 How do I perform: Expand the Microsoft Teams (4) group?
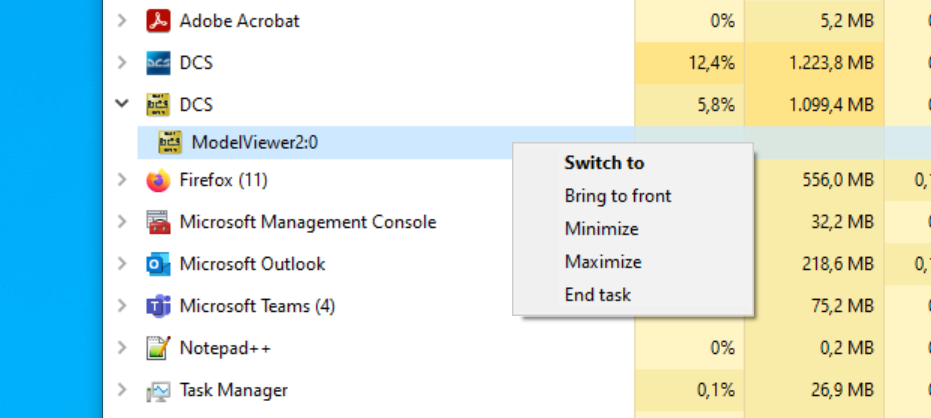coord(122,306)
